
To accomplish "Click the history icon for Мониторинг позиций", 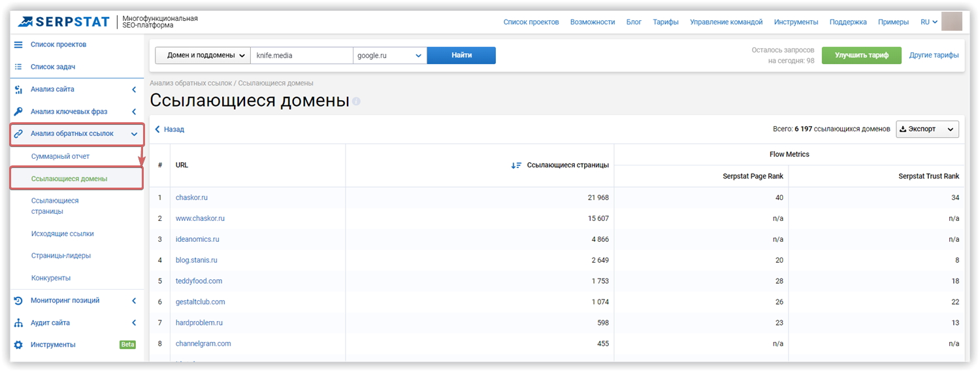I will [18, 300].
